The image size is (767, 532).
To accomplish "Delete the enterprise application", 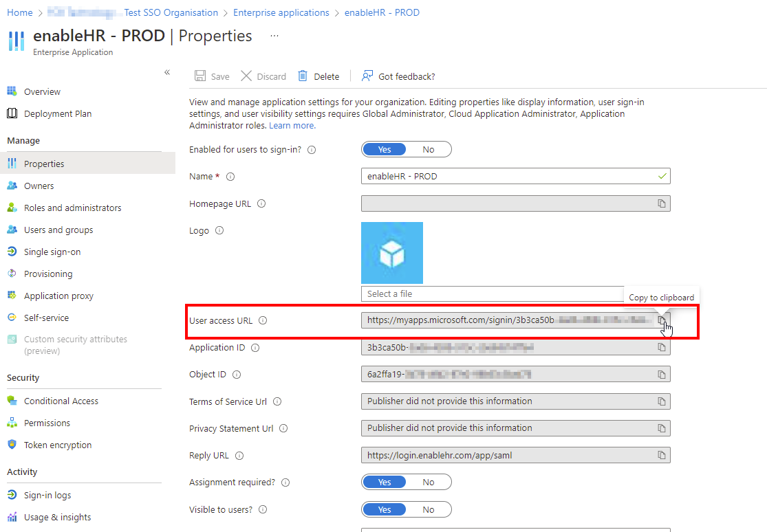I will [x=318, y=76].
